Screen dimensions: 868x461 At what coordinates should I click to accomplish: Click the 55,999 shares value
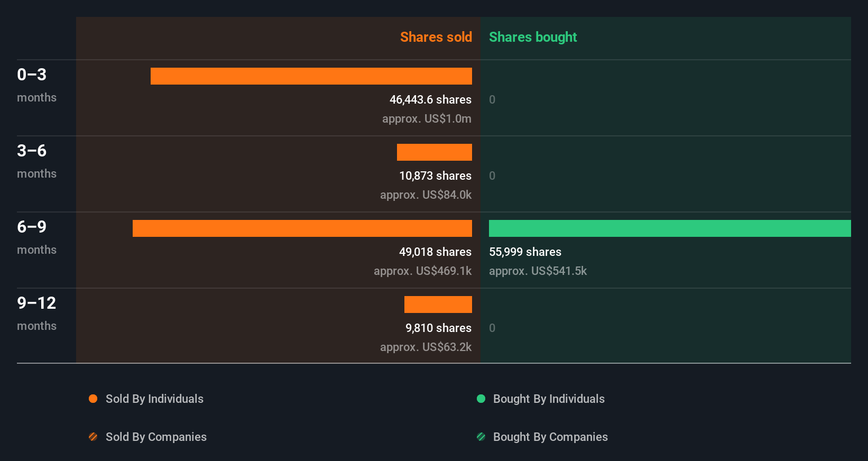click(525, 252)
